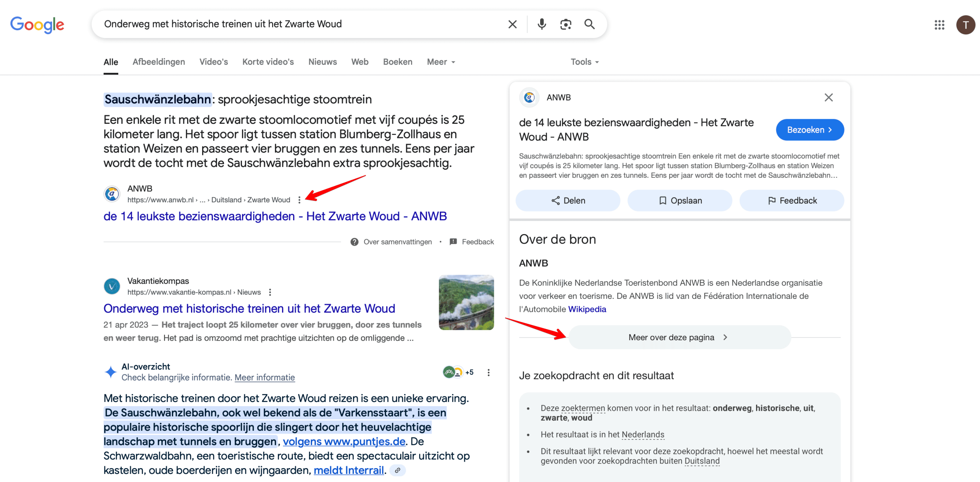Open three-dot menu beside Vakantiekompas result
This screenshot has width=980, height=482.
pyautogui.click(x=270, y=292)
